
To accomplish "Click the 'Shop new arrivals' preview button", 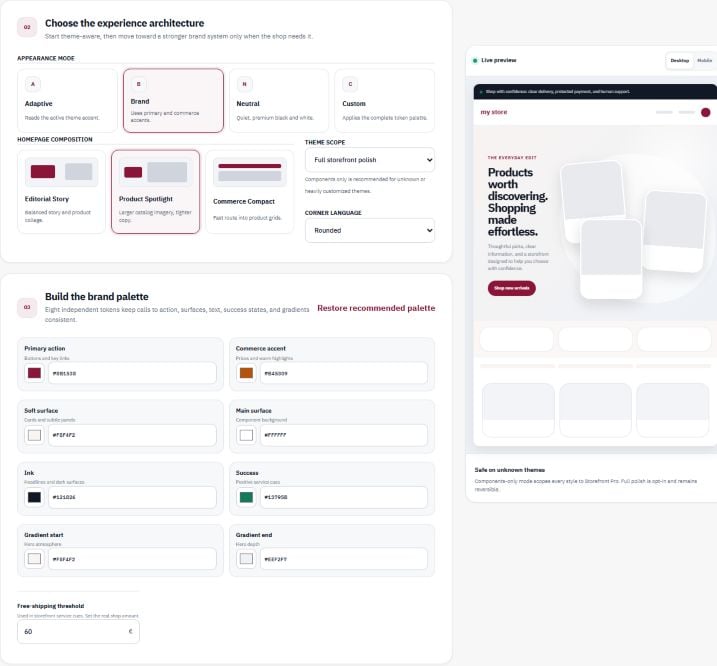I will pos(512,288).
